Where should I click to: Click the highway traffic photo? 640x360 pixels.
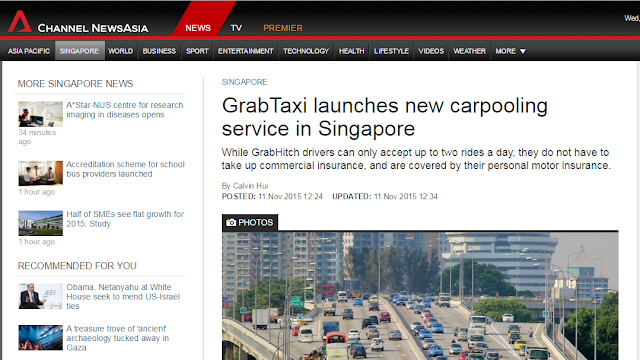420,296
